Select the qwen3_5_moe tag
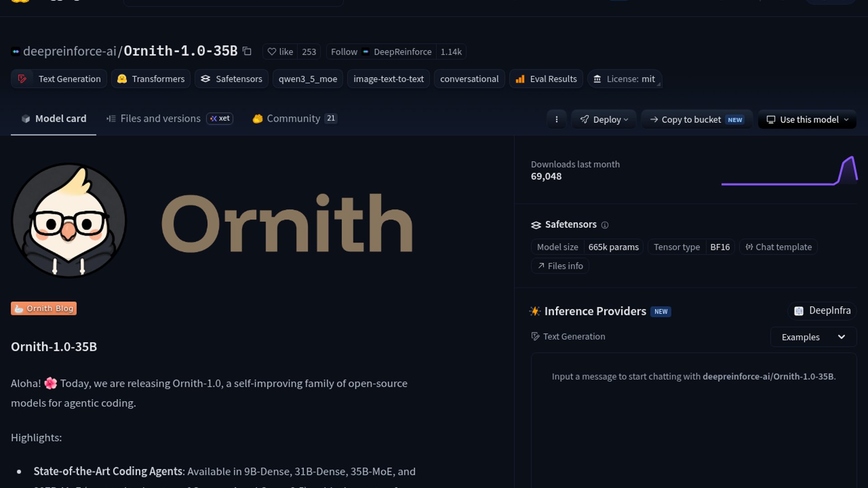The image size is (868, 488). pos(307,79)
